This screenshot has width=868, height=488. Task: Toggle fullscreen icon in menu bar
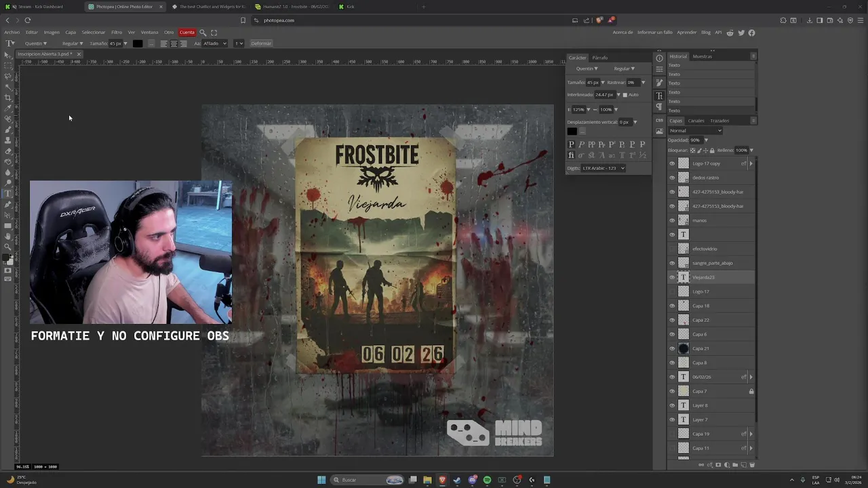214,33
